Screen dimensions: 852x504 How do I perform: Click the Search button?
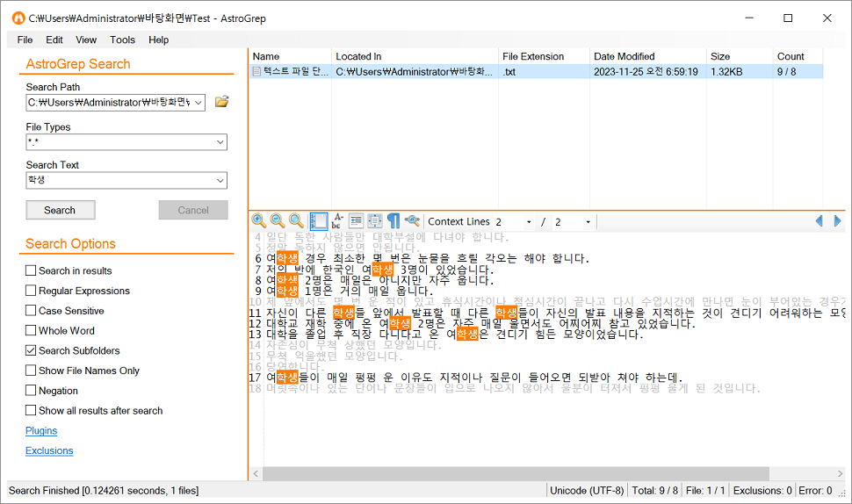click(61, 210)
